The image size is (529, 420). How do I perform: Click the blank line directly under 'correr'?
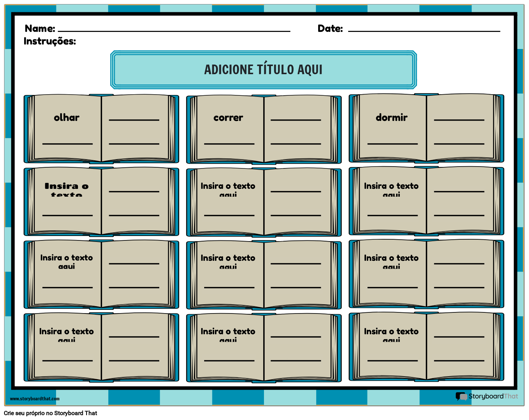[x=229, y=143]
